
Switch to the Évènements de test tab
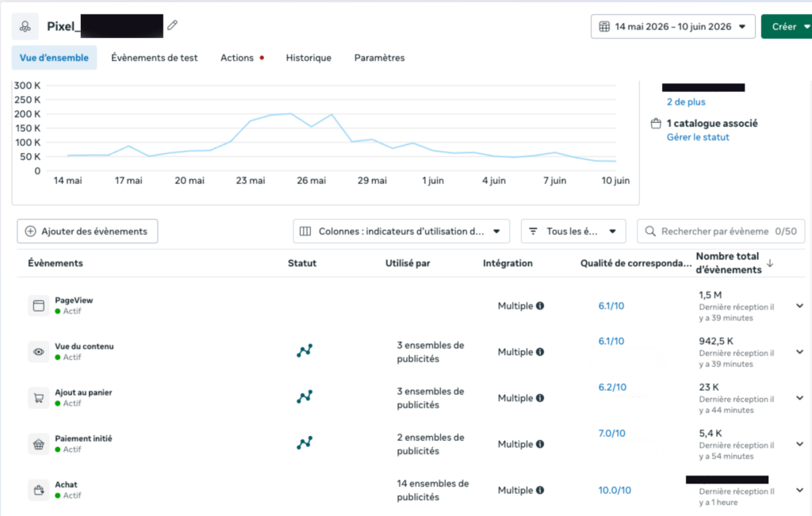point(155,57)
